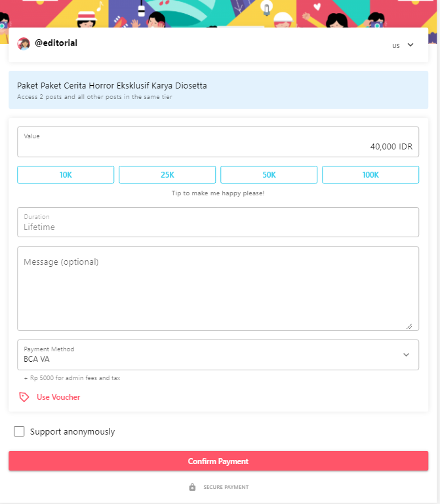The width and height of the screenshot is (440, 504).
Task: Focus the Message (optional) text area
Action: 218,288
